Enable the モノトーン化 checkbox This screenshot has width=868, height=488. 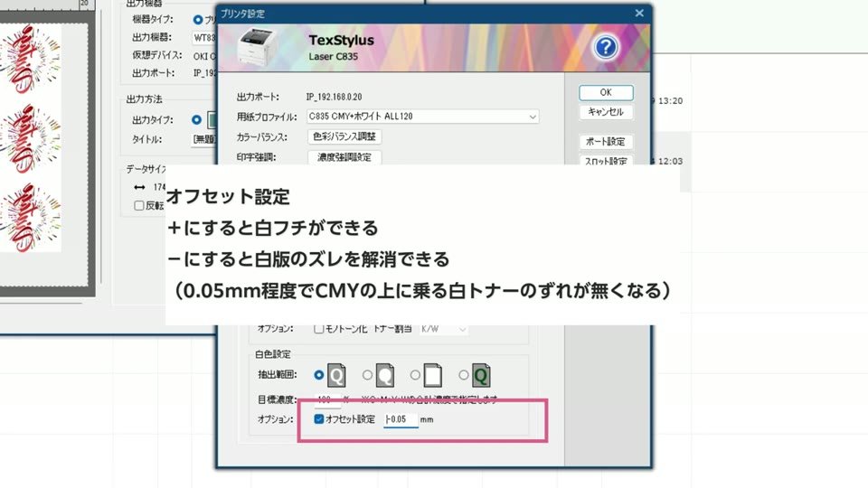click(319, 329)
